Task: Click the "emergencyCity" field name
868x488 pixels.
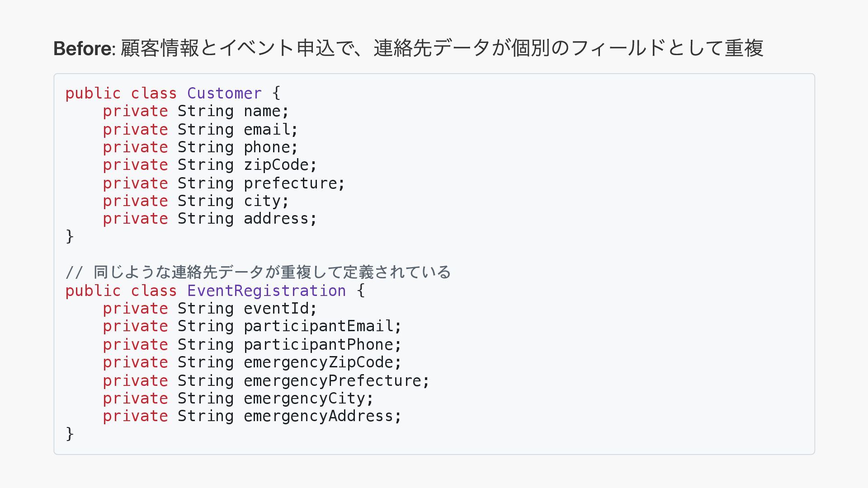Action: click(304, 399)
